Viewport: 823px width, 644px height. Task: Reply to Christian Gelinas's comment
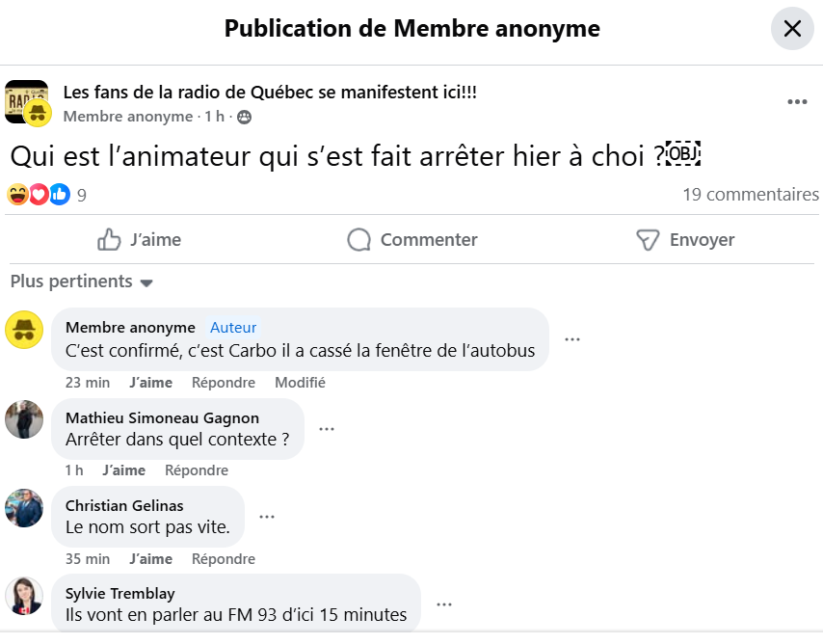pos(223,559)
